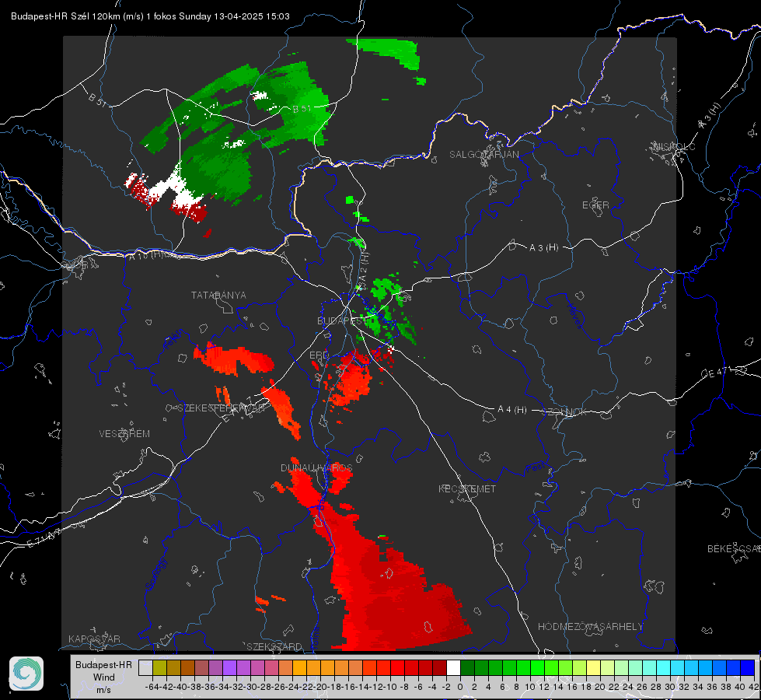761x700 pixels.
Task: Pick the olive swatch beside the -64 label
Action: point(159,668)
